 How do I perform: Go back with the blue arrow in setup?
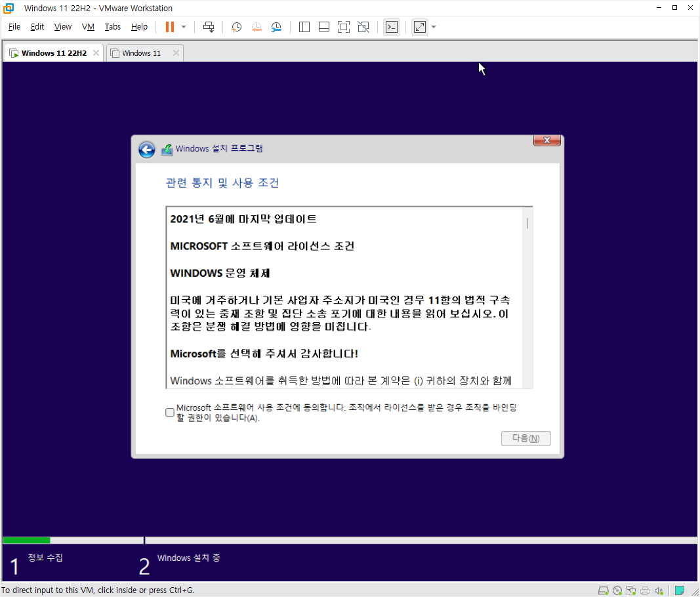tap(146, 150)
